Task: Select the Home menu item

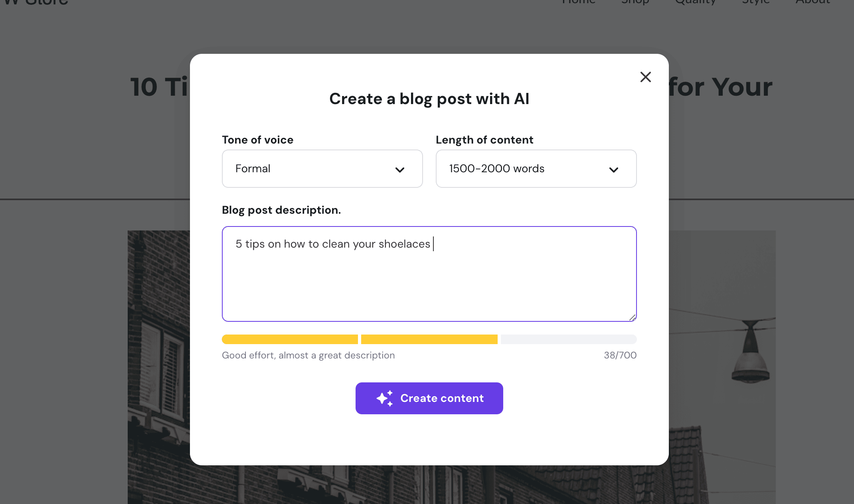Action: [578, 3]
